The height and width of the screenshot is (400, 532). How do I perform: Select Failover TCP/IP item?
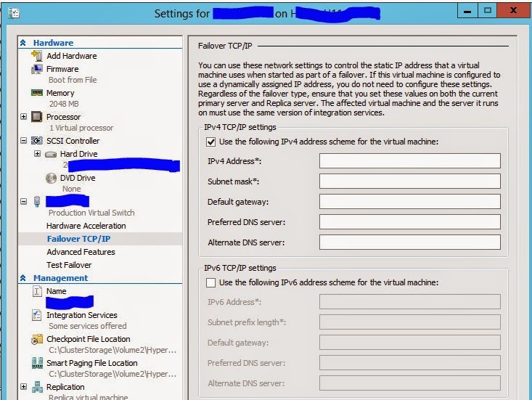coord(78,239)
